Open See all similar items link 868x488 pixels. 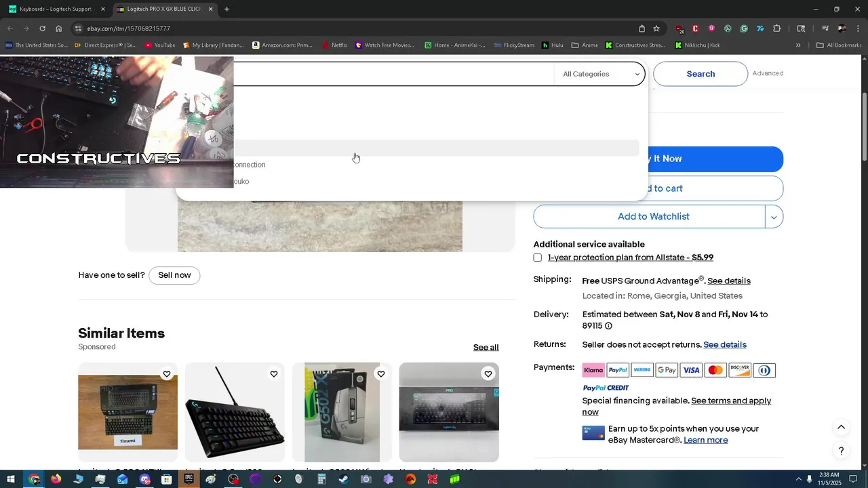[486, 347]
